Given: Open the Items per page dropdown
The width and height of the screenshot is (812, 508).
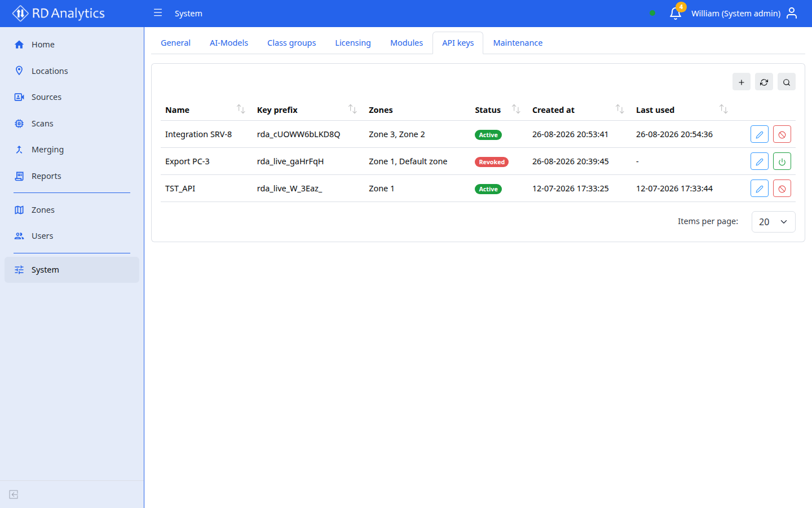Looking at the screenshot, I should pyautogui.click(x=774, y=222).
